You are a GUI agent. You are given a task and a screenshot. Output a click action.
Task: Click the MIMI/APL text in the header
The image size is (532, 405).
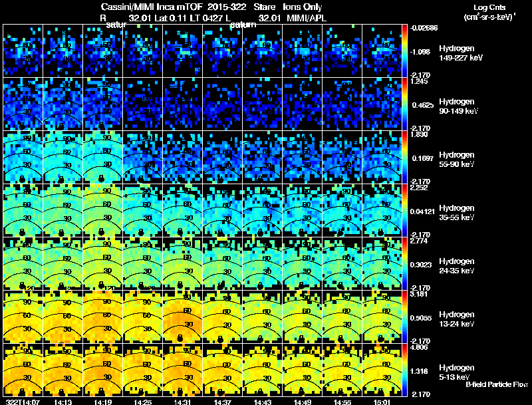click(307, 18)
